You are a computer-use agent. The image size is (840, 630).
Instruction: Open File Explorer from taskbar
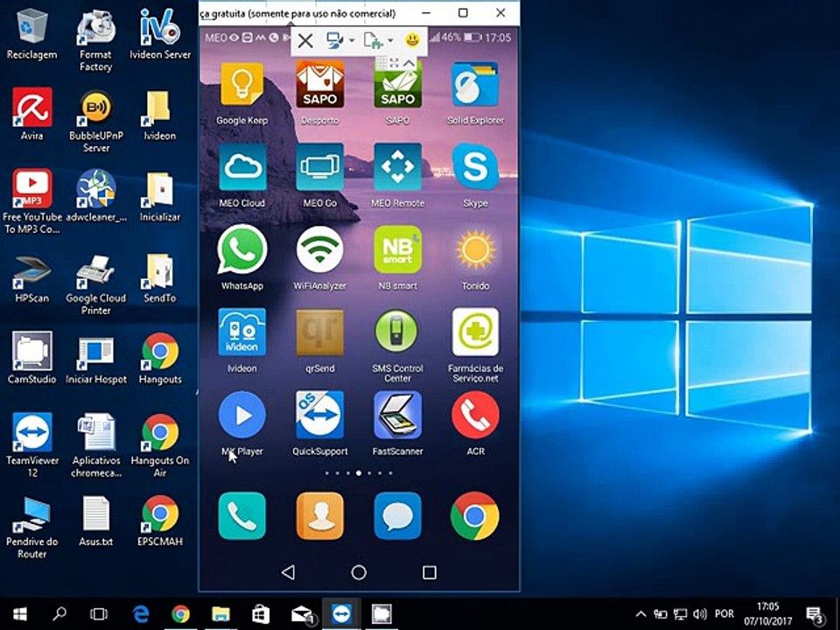(220, 614)
